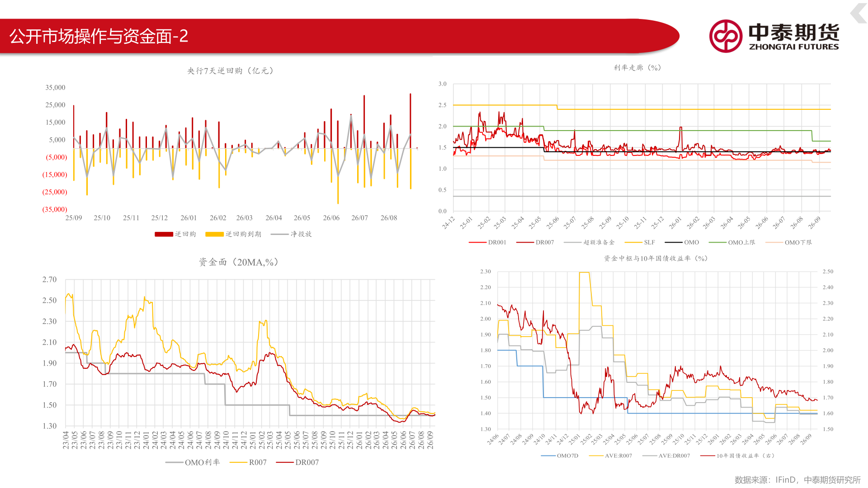Click the ZHONGTAI FUTURES English text
This screenshot has width=868, height=488.
click(x=794, y=47)
